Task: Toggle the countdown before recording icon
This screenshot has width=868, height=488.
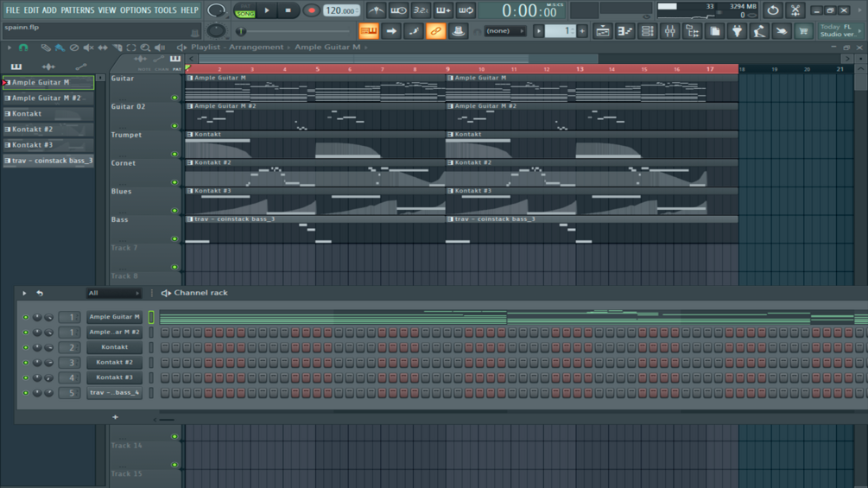Action: click(421, 10)
